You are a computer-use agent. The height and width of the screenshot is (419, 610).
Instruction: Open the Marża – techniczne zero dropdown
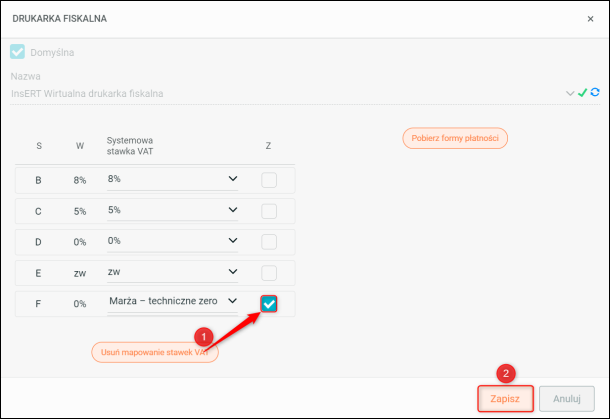(x=233, y=301)
